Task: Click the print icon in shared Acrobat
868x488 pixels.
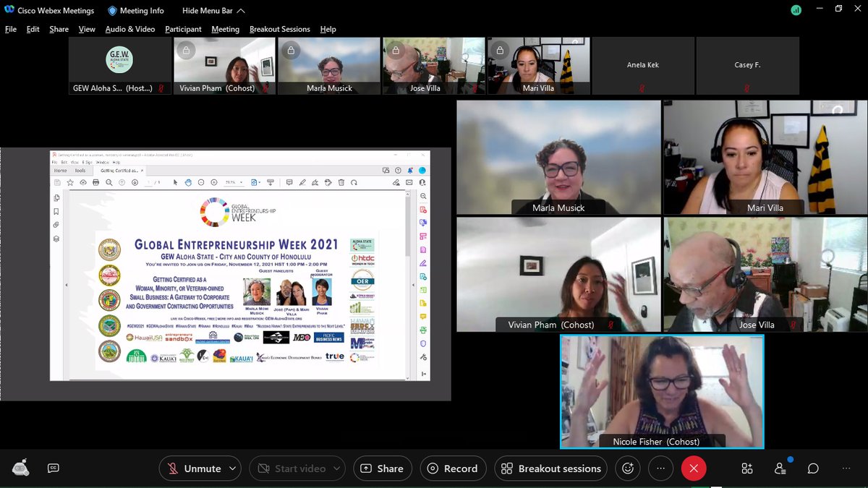Action: [x=95, y=182]
